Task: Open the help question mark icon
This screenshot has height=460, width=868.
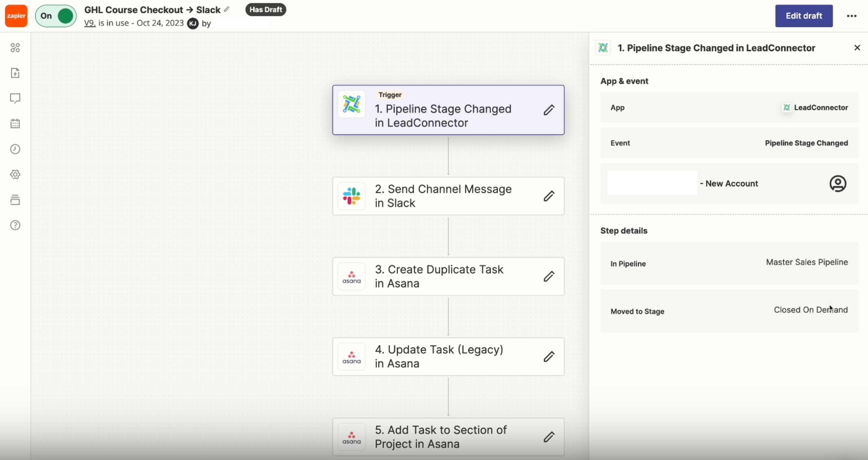Action: (15, 225)
